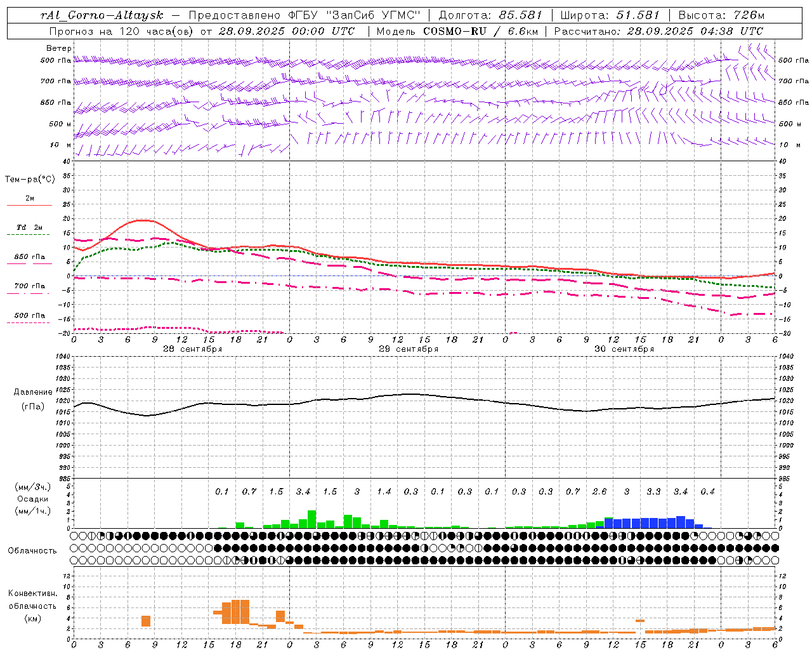Click the 1.4 precipitation total
812x650 pixels.
(384, 491)
